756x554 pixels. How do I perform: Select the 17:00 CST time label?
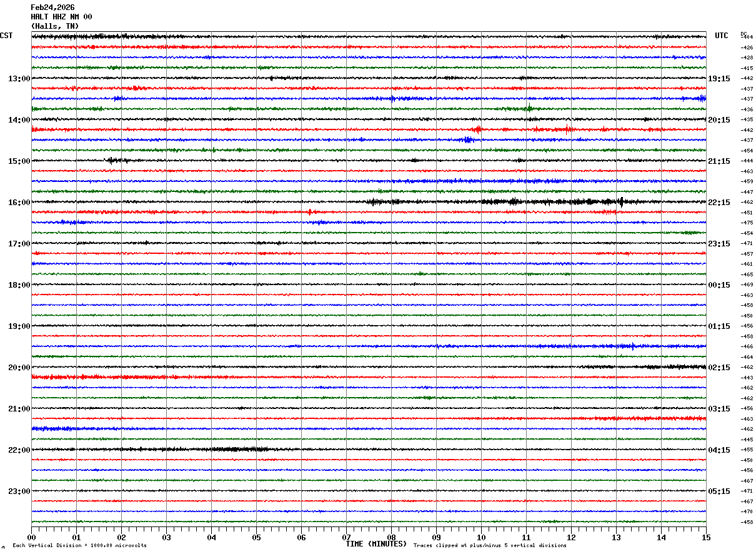[x=19, y=244]
